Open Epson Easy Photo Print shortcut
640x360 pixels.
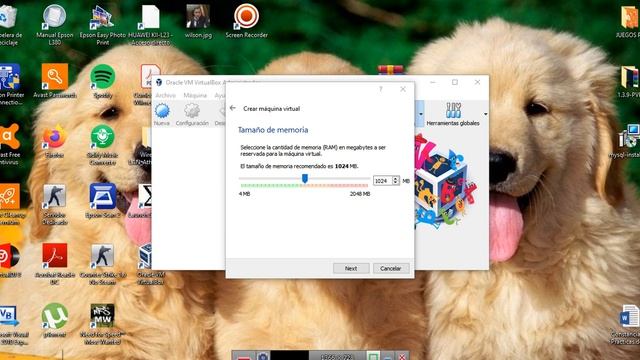(102, 24)
